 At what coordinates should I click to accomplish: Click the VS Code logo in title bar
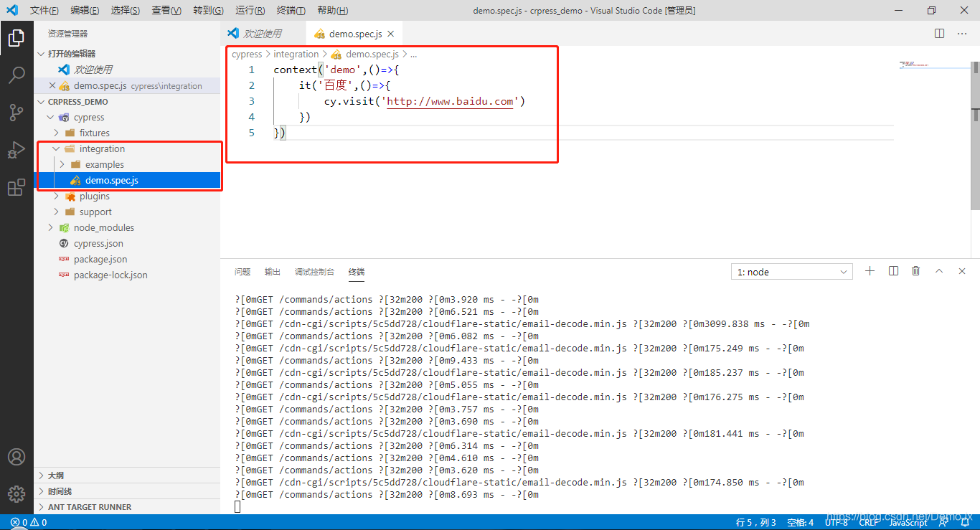coord(12,10)
